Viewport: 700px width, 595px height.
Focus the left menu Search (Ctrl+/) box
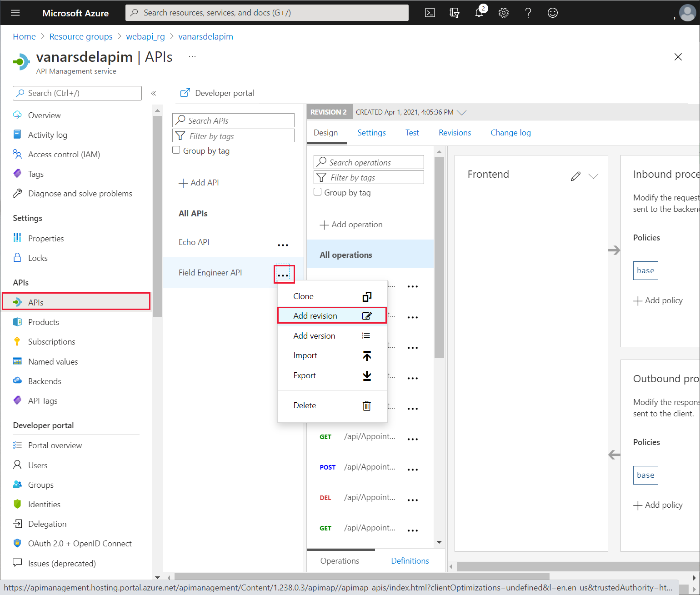click(x=77, y=93)
